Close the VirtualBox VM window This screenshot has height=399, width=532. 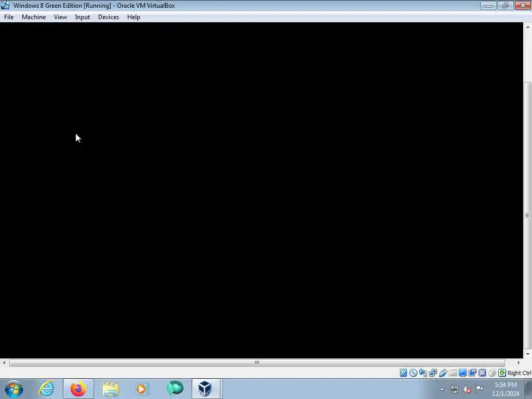point(523,5)
